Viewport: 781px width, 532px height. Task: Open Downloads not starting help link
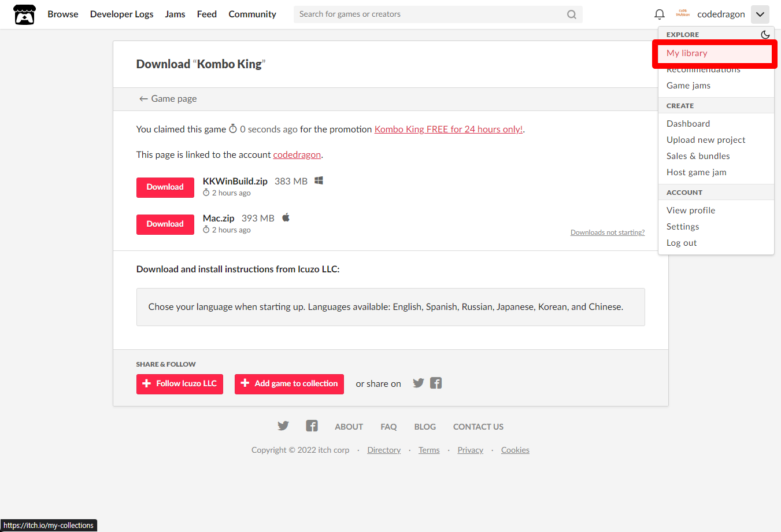[608, 232]
